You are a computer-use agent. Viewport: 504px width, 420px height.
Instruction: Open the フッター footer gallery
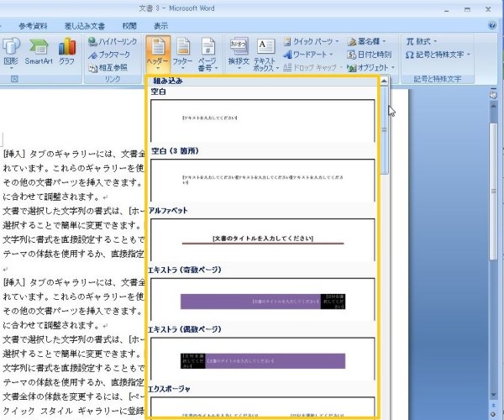click(x=182, y=52)
